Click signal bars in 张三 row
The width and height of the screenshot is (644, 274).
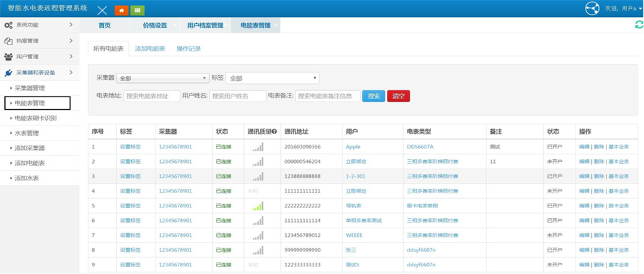click(258, 250)
